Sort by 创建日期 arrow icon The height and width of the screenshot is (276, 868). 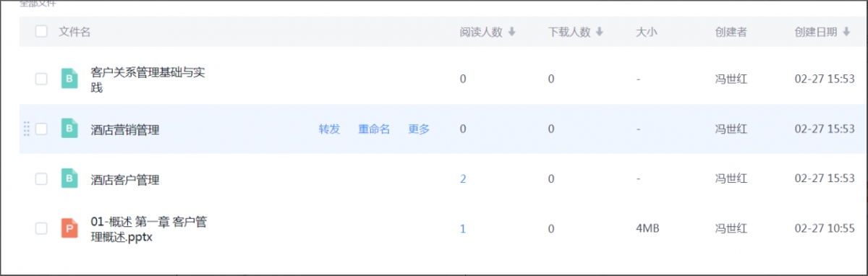pos(846,32)
